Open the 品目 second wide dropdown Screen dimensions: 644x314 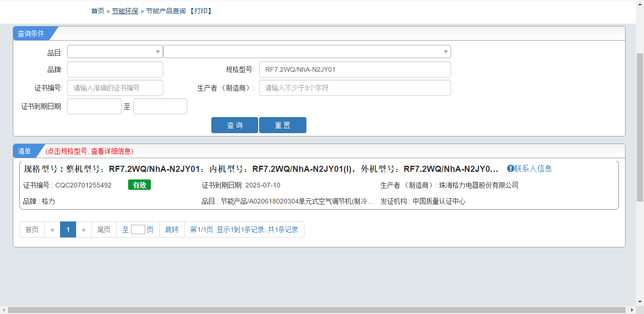point(307,51)
